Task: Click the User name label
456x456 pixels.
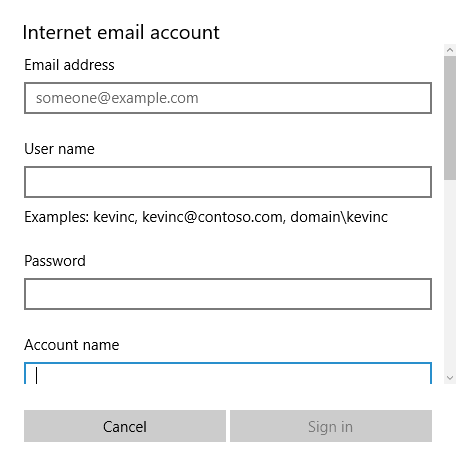Action: tap(59, 149)
